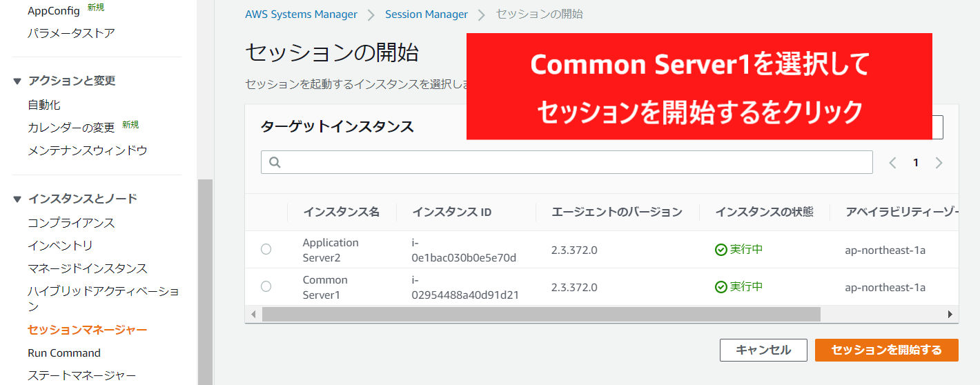The width and height of the screenshot is (980, 385).
Task: Click the セッションを開始する button
Action: 886,350
